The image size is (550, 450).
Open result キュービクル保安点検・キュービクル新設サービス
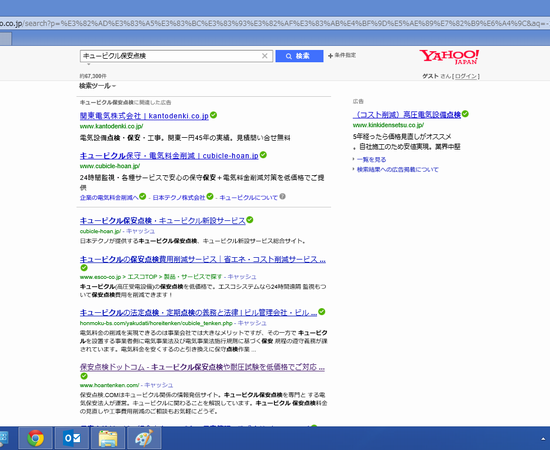click(162, 221)
